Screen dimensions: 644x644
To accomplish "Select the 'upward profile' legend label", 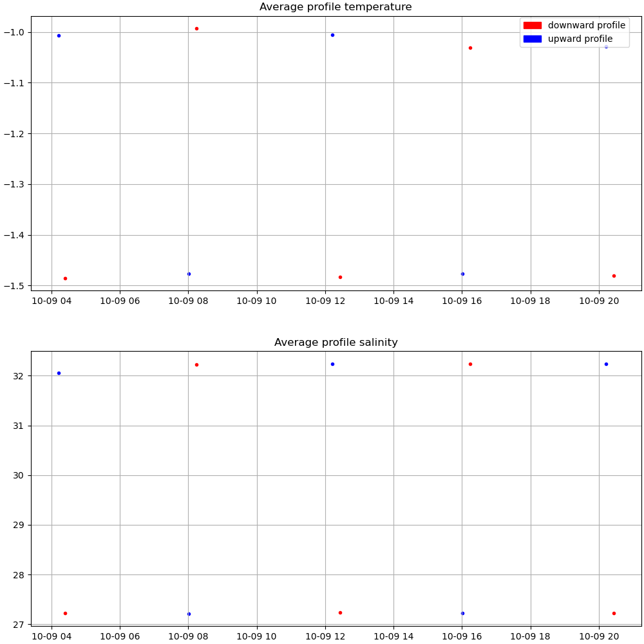I will pos(580,39).
